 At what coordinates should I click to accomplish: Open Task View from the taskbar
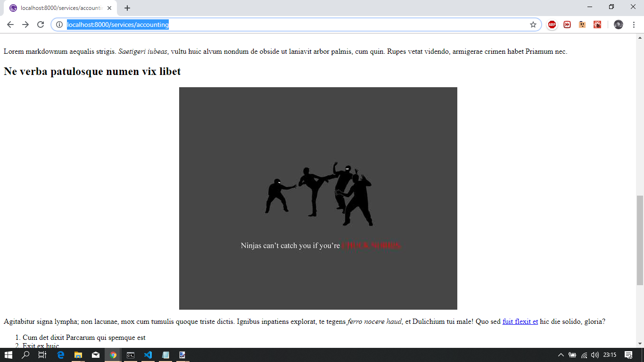42,355
